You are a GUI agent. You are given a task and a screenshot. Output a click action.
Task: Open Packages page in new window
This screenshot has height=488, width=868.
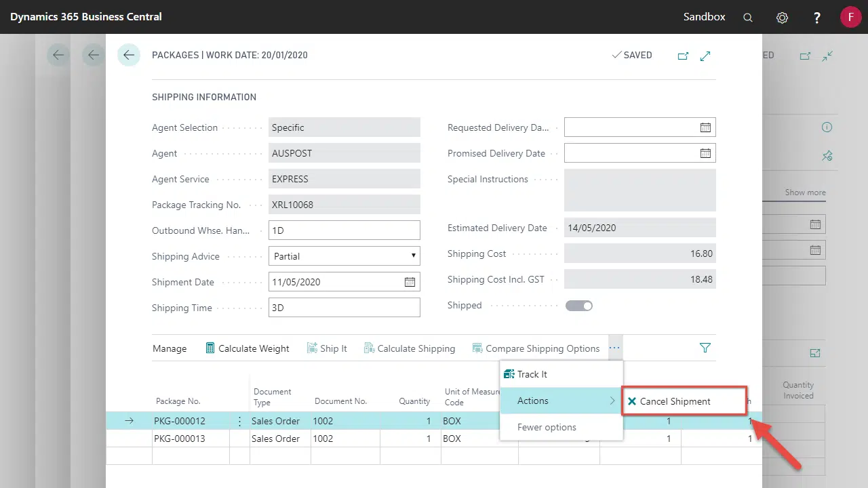(683, 56)
